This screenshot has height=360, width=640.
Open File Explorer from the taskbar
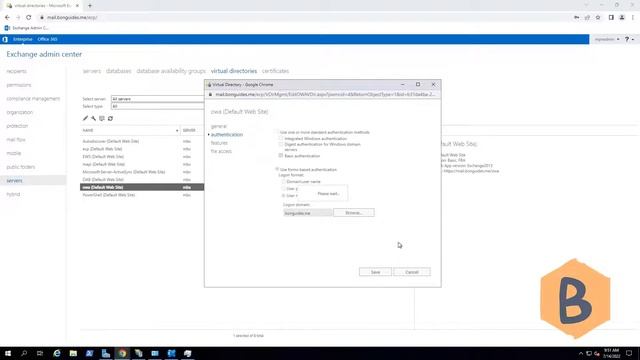73,353
